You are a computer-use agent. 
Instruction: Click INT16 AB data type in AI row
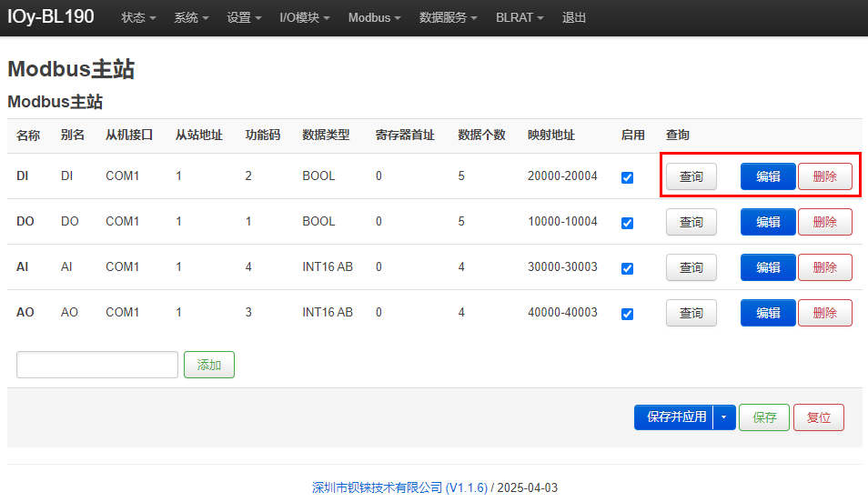[x=328, y=266]
